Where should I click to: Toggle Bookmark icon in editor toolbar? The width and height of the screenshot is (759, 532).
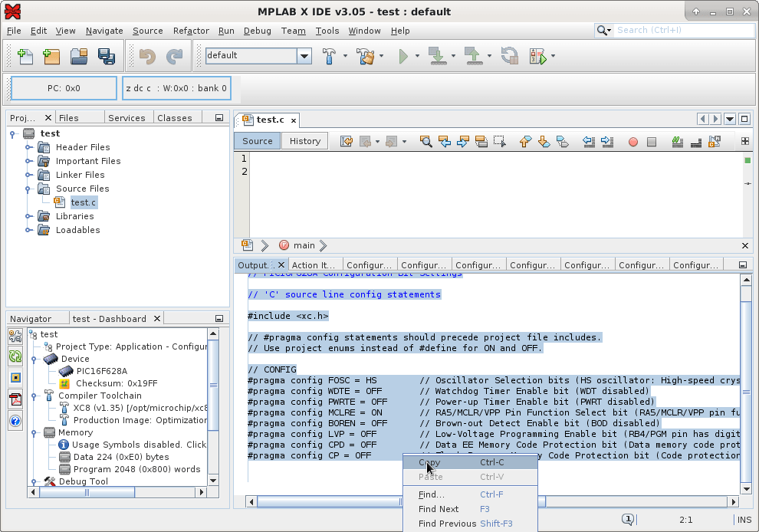point(562,141)
